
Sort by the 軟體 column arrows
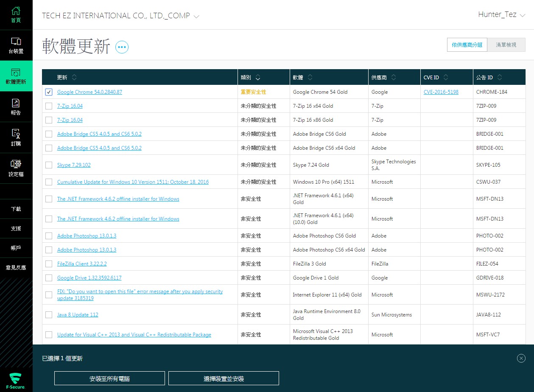[x=310, y=78]
